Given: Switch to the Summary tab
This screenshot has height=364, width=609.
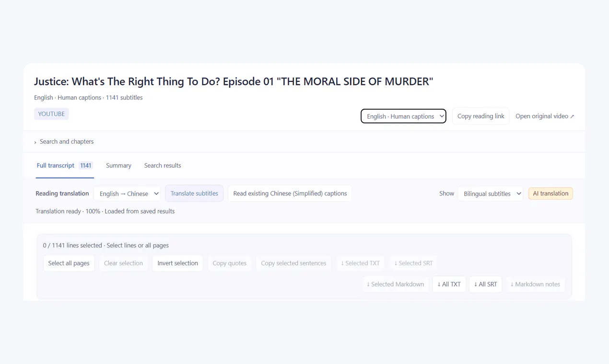Looking at the screenshot, I should (x=118, y=165).
